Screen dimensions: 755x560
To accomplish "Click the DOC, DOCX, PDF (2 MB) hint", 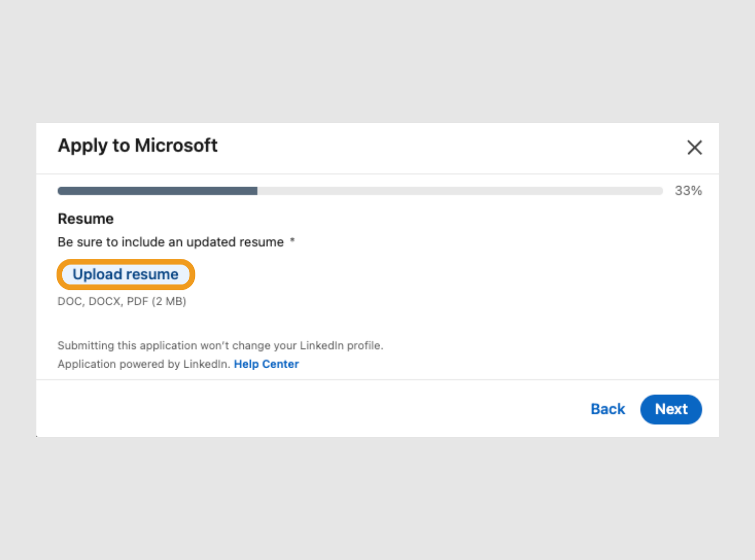I will [x=122, y=301].
